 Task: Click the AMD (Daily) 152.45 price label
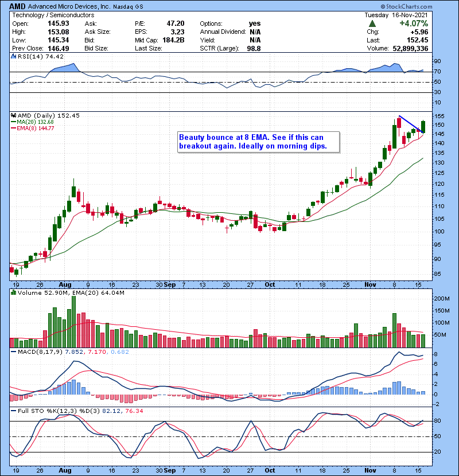click(x=49, y=115)
